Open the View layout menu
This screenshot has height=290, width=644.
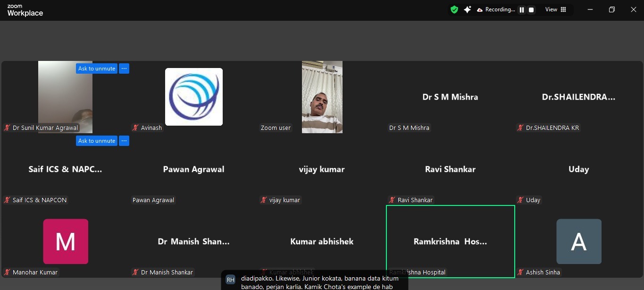tap(556, 9)
